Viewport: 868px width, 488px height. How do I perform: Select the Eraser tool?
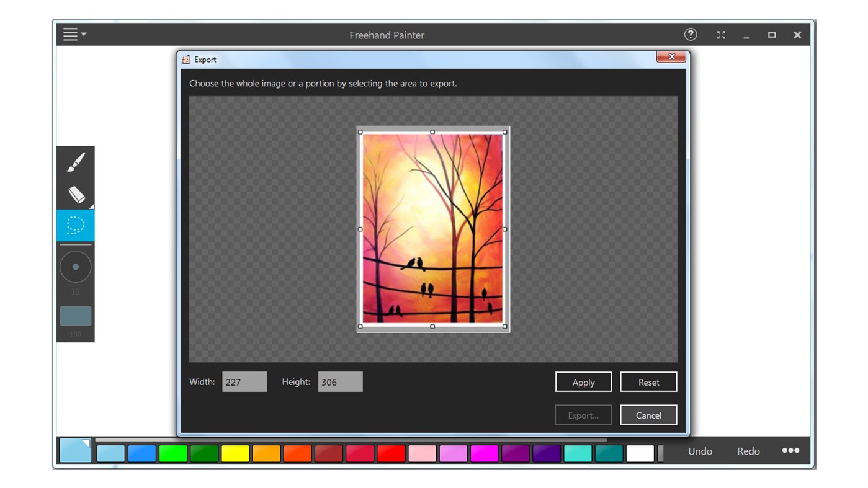pos(75,193)
